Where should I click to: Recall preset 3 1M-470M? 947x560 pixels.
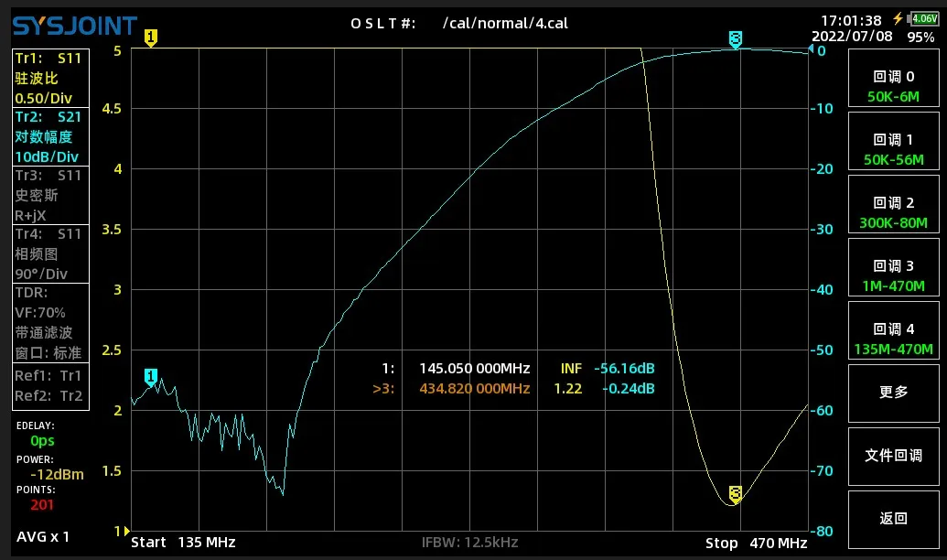893,267
